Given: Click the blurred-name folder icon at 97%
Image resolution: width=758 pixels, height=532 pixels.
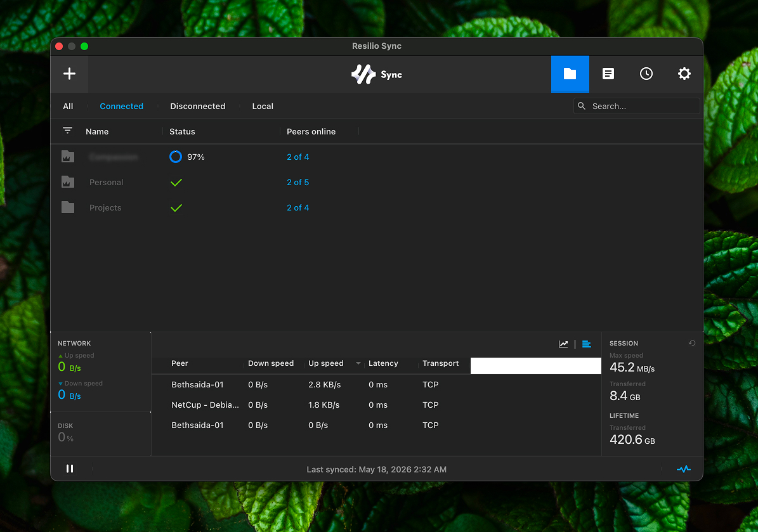Looking at the screenshot, I should click(68, 156).
